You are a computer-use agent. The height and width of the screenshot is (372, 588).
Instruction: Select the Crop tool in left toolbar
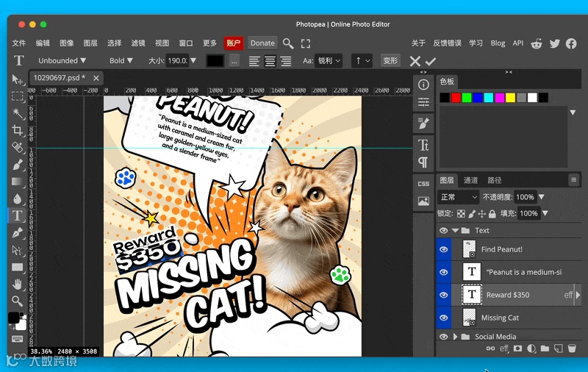pos(18,130)
